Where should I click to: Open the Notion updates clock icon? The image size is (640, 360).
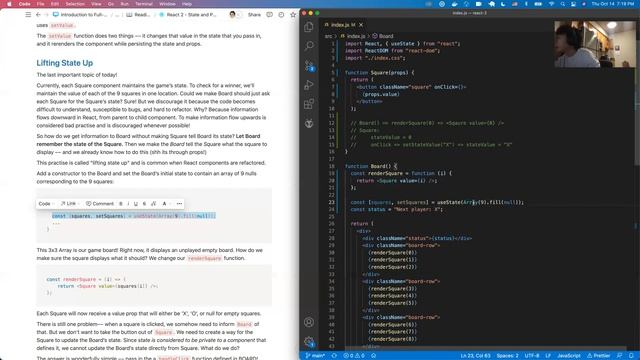coord(281,15)
